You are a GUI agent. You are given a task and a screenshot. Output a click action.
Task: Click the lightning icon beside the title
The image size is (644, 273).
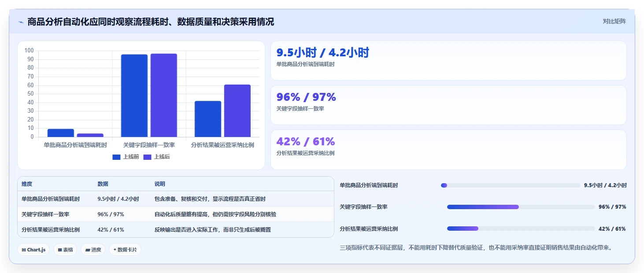(21, 22)
